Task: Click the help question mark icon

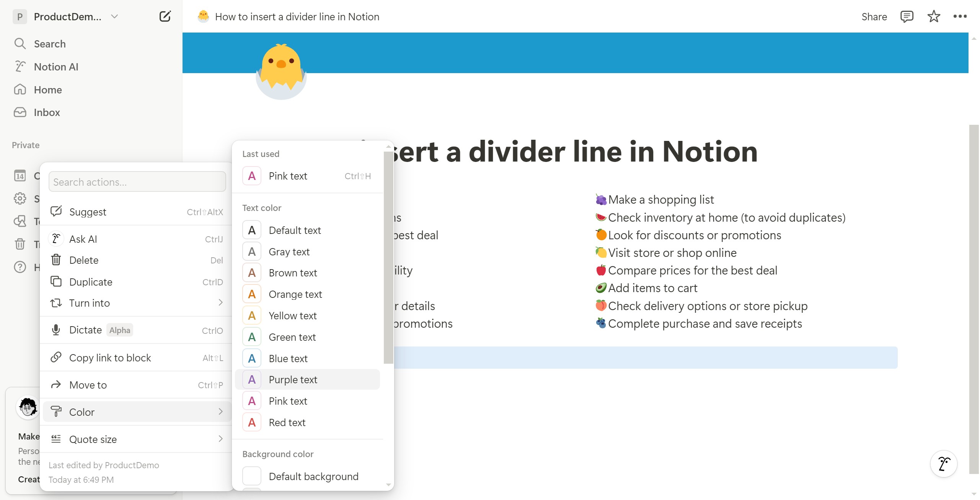Action: click(20, 267)
